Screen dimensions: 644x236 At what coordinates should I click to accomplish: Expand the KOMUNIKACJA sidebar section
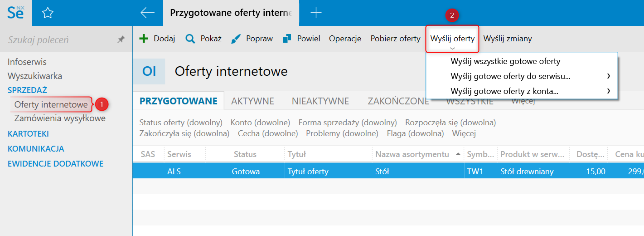coord(36,148)
